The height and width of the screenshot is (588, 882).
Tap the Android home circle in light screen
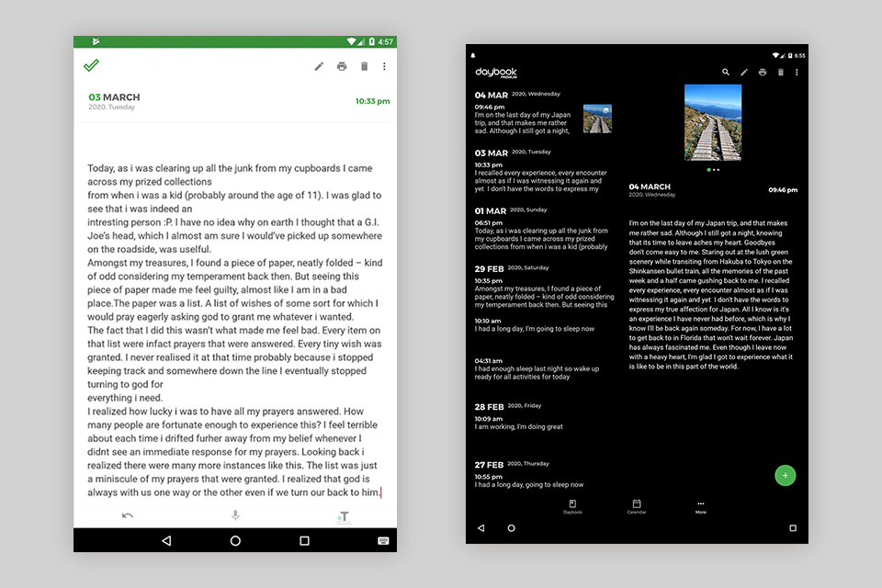click(235, 541)
